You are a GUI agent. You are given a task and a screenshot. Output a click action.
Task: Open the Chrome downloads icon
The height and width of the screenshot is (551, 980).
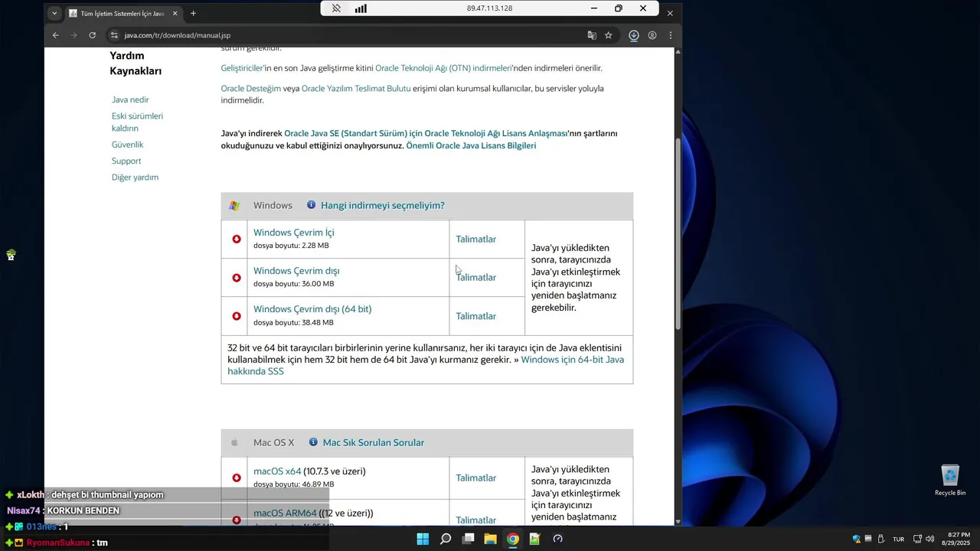tap(634, 35)
